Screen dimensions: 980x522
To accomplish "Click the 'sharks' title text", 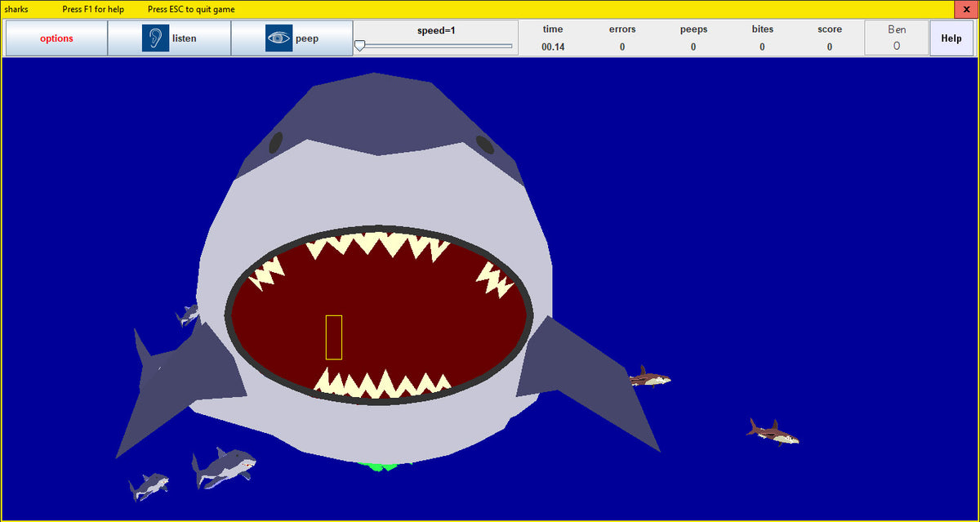I will [x=16, y=10].
